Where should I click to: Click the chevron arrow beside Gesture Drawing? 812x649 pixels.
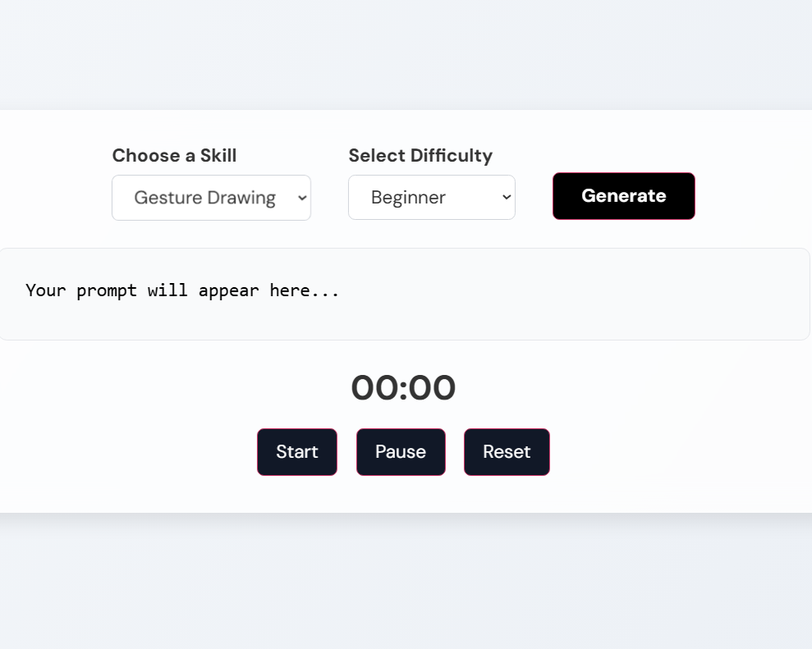pos(302,198)
